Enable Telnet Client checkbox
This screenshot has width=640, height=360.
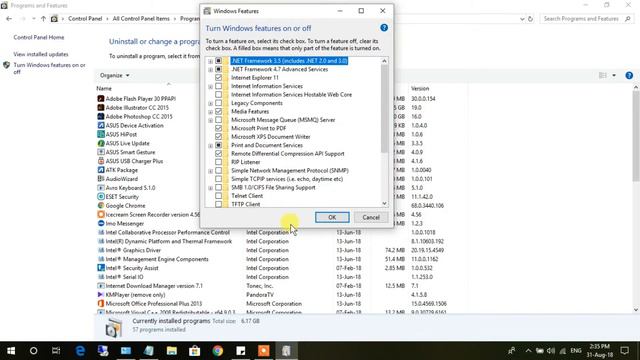(218, 196)
